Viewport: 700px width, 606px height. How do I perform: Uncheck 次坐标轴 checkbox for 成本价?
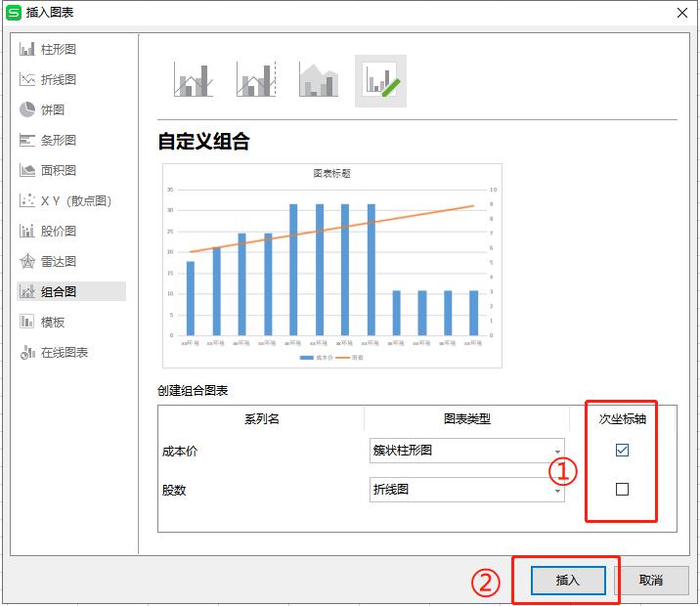pyautogui.click(x=622, y=451)
